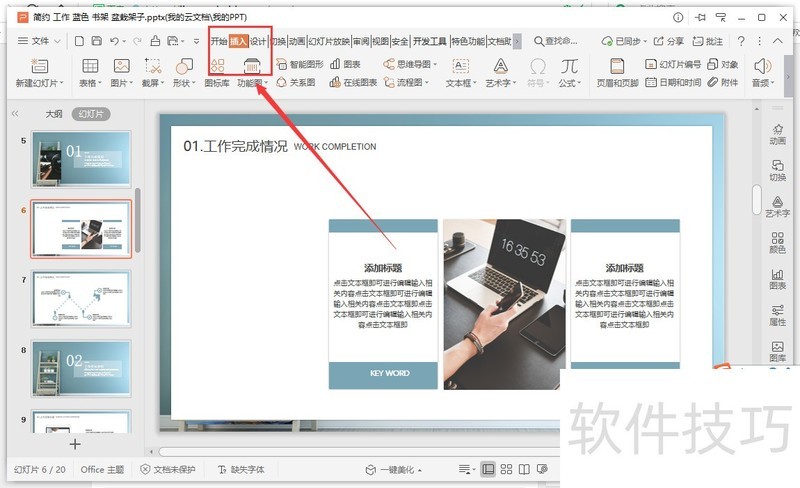
Task: Insert an 对象 object
Action: (x=722, y=64)
